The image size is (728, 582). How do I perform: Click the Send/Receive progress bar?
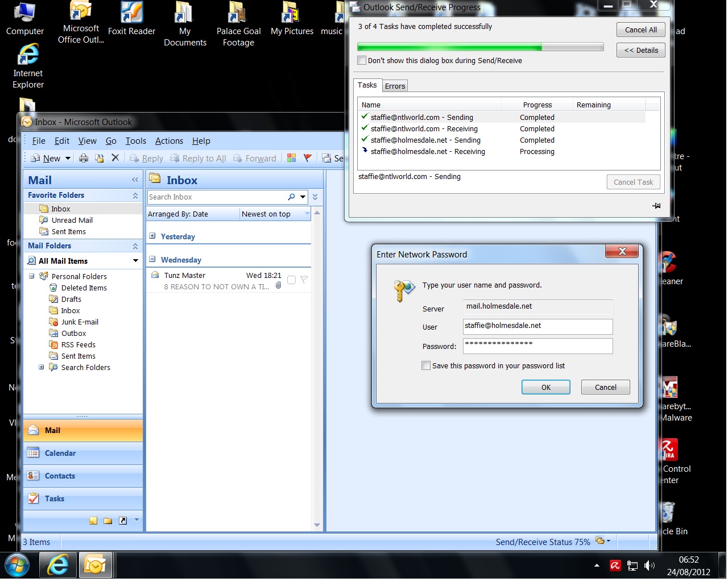(480, 47)
